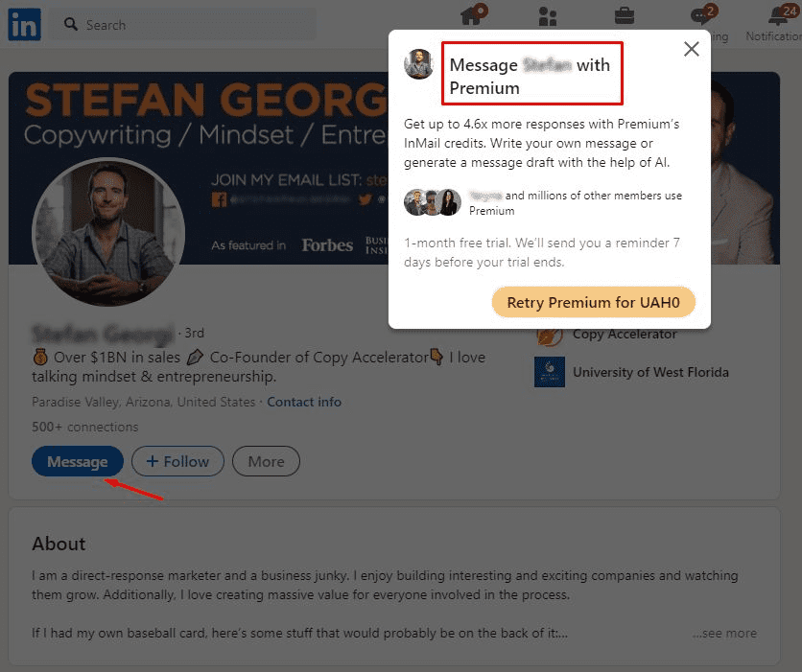The image size is (802, 672).
Task: Click the University of West Florida logo
Action: point(550,372)
